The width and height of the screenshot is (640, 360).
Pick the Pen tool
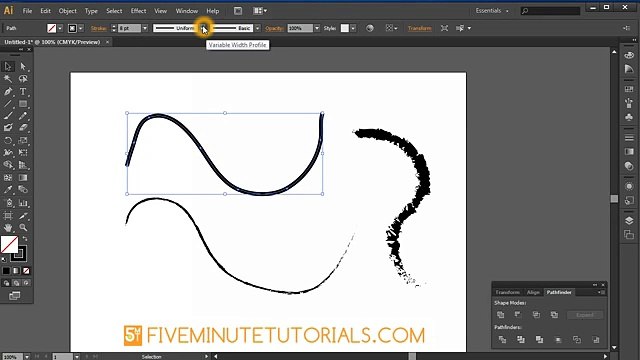click(8, 91)
